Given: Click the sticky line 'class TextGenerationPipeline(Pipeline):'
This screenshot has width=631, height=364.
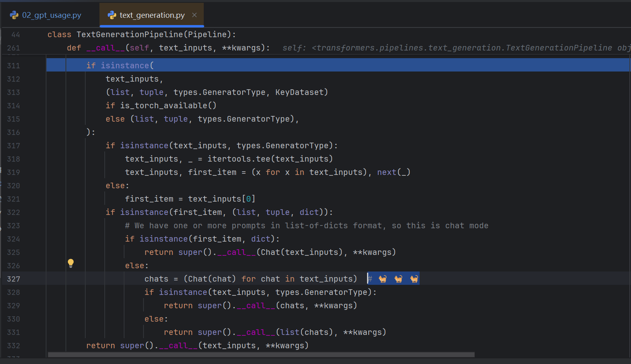Looking at the screenshot, I should point(141,34).
